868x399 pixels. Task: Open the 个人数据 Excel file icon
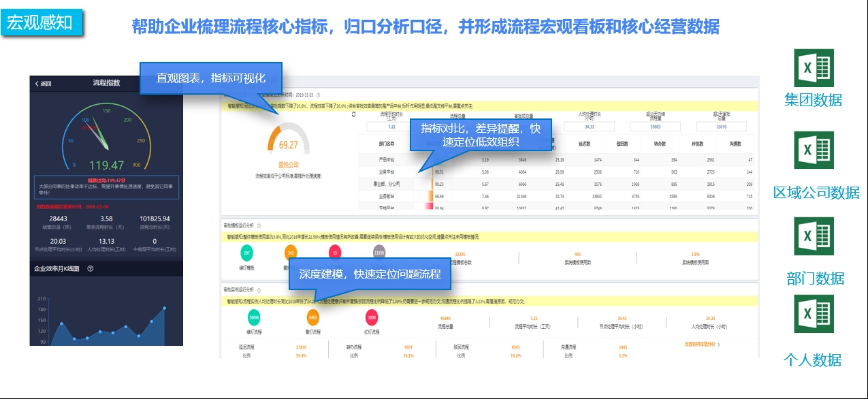(814, 313)
